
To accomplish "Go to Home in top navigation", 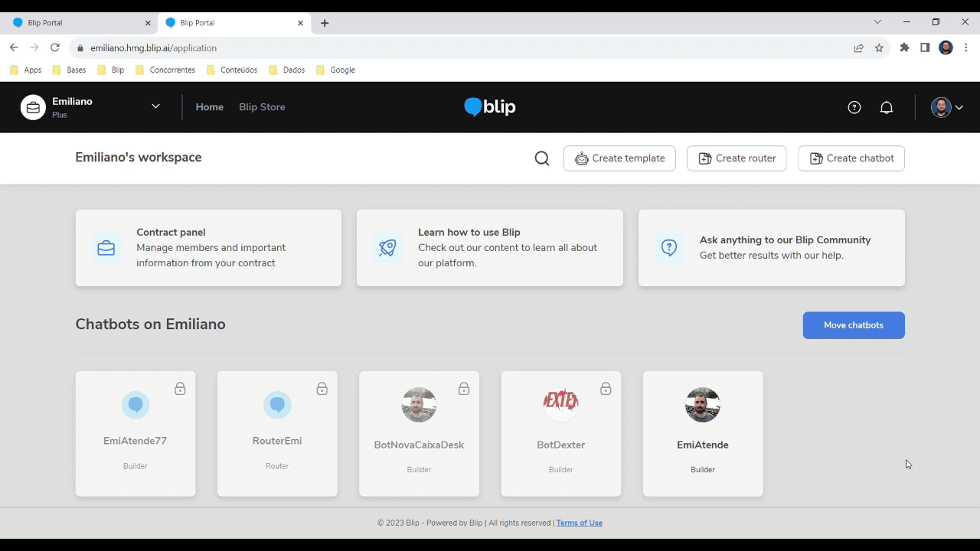I will click(x=210, y=107).
